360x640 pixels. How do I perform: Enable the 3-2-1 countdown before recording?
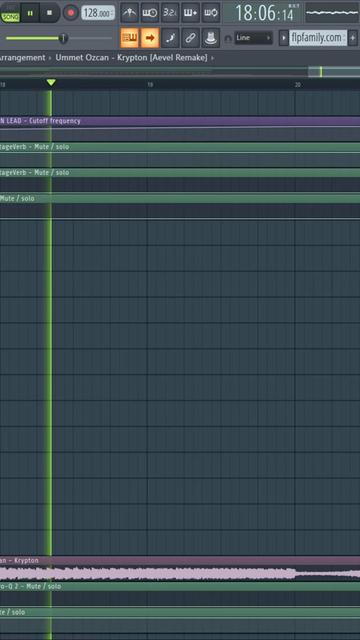click(170, 13)
